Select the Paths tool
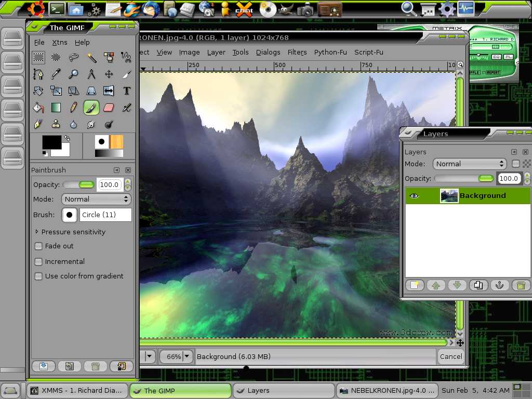The image size is (532, 399). (38, 74)
